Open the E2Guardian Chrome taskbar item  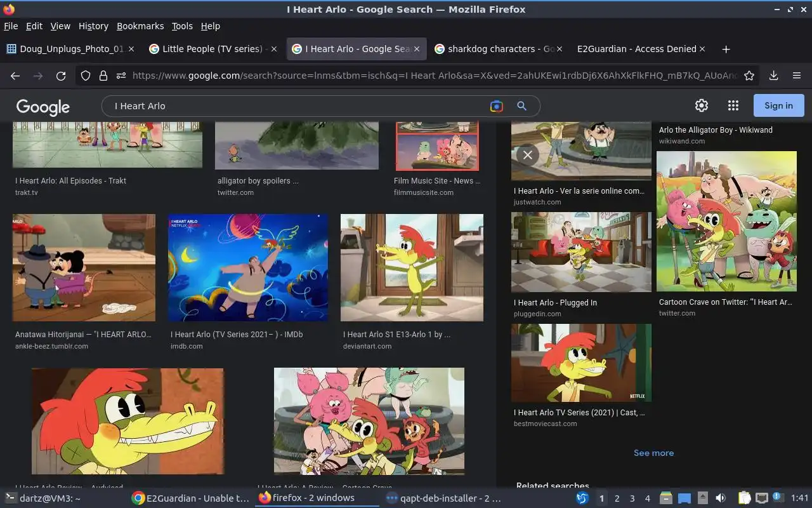(190, 498)
